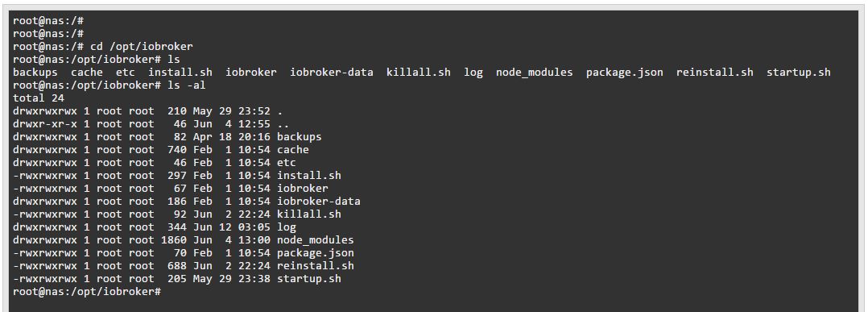This screenshot has width=868, height=312.
Task: Click the 'total 24' output line
Action: (x=38, y=98)
